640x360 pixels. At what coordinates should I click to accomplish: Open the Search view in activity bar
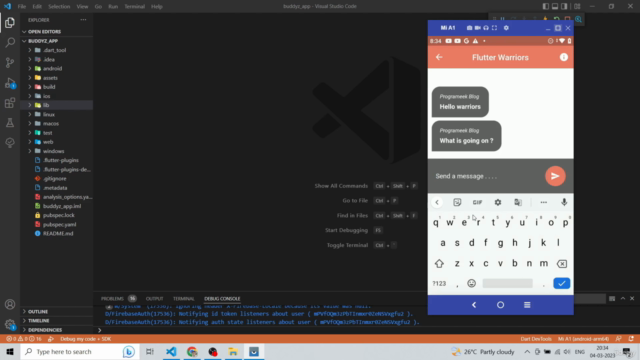(10, 42)
